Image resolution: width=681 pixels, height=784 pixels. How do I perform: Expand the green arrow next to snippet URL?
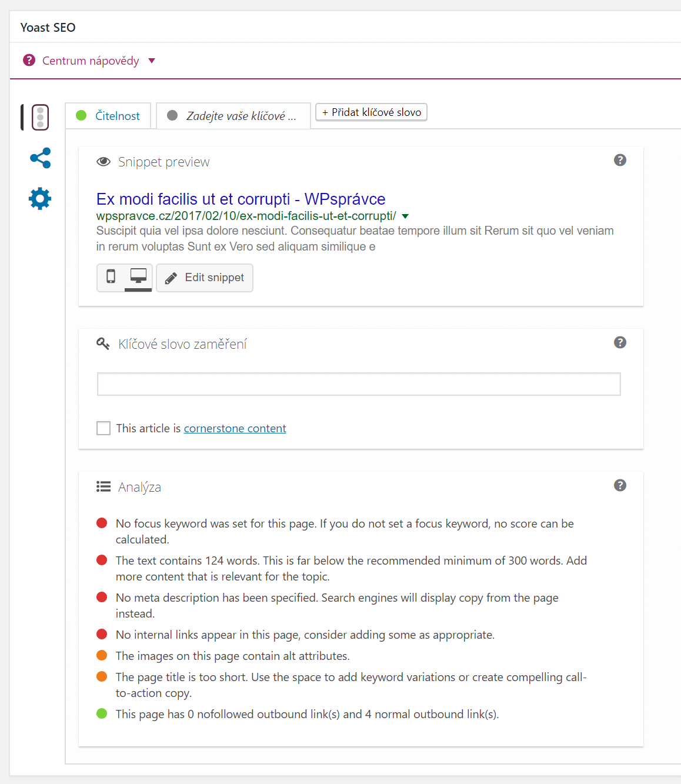(405, 216)
